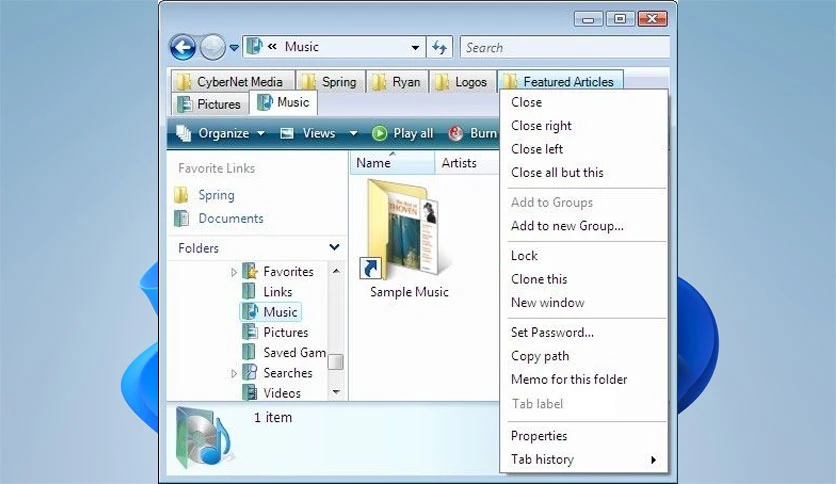Click the Organize toolbar icon

183,133
